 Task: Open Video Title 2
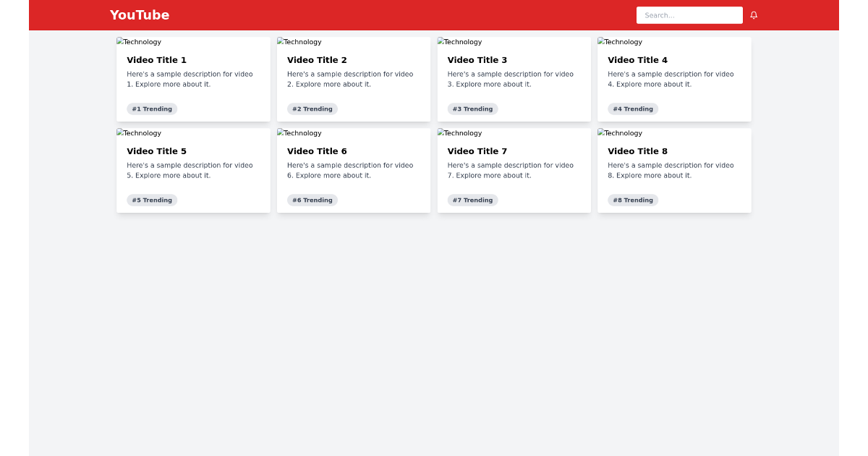317,60
